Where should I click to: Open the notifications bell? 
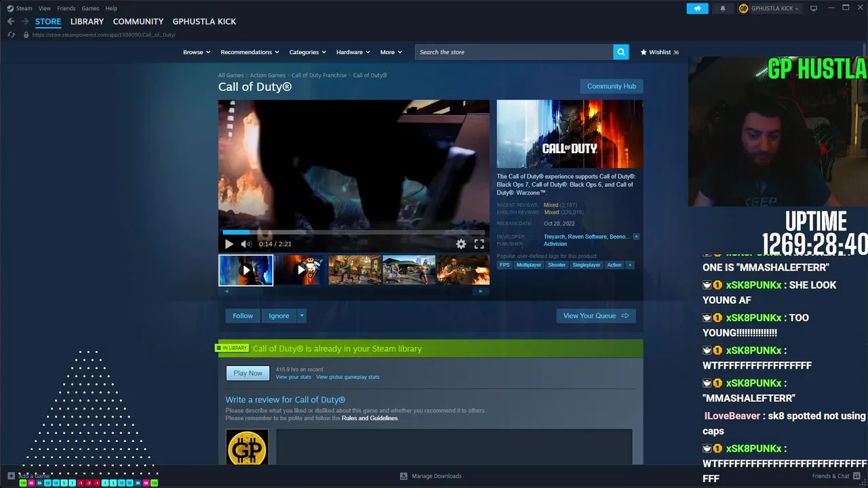[722, 8]
